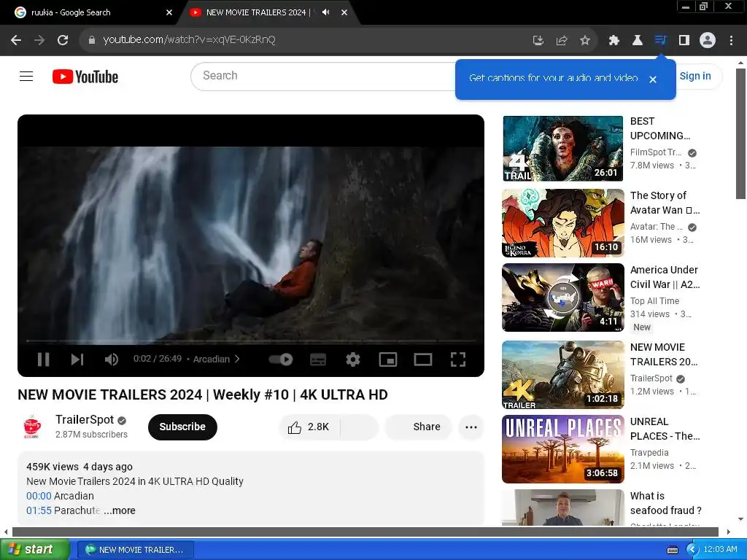The image size is (747, 560).
Task: Open America Under Civil War thumbnail
Action: coord(562,297)
